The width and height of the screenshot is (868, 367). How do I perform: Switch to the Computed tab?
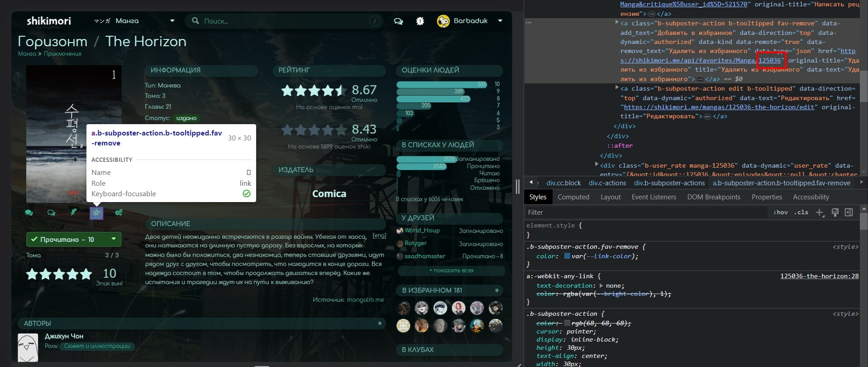[573, 197]
